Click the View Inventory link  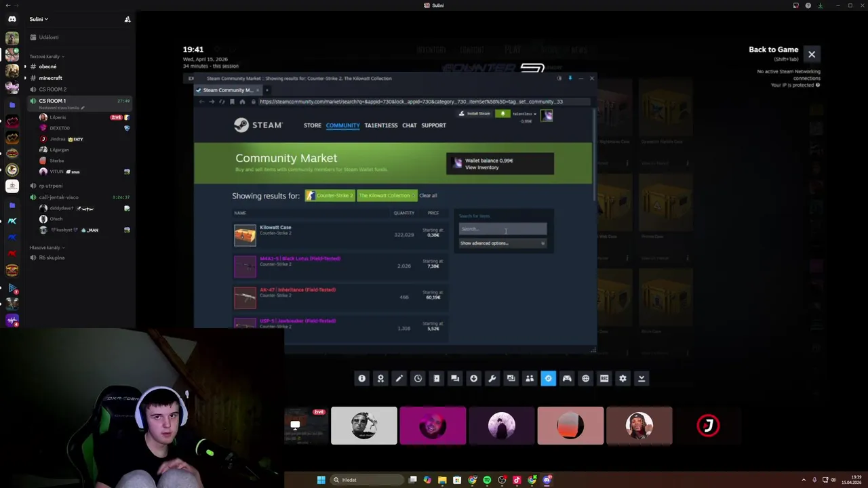[x=482, y=167]
